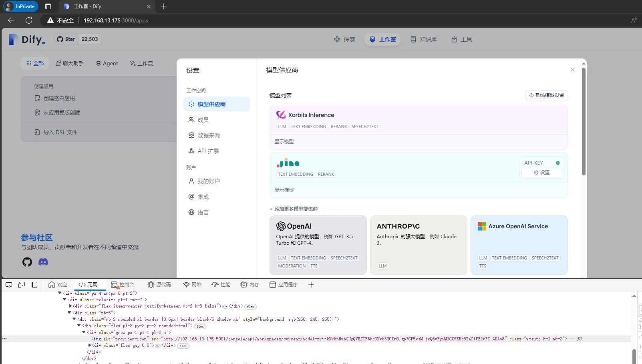Expand the "flex items-center justify-between" div

click(x=70, y=306)
